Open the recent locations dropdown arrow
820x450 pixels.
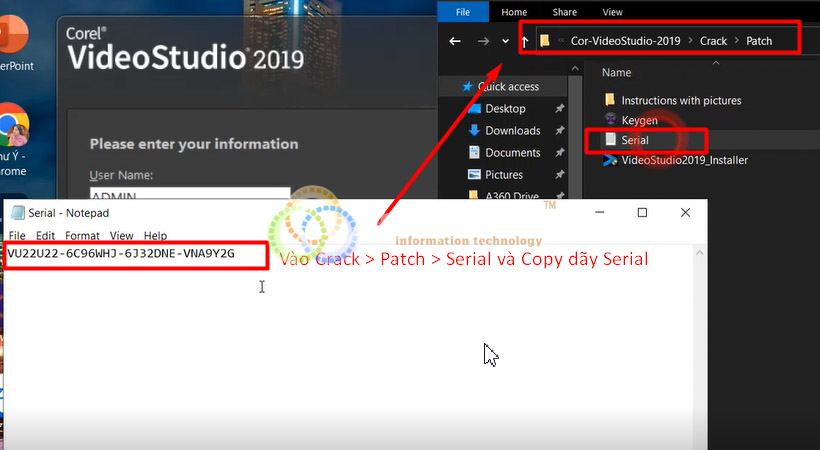(505, 42)
